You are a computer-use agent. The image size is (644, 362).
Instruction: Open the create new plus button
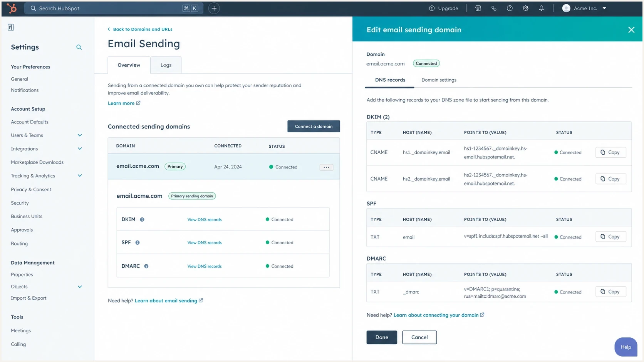(x=214, y=8)
